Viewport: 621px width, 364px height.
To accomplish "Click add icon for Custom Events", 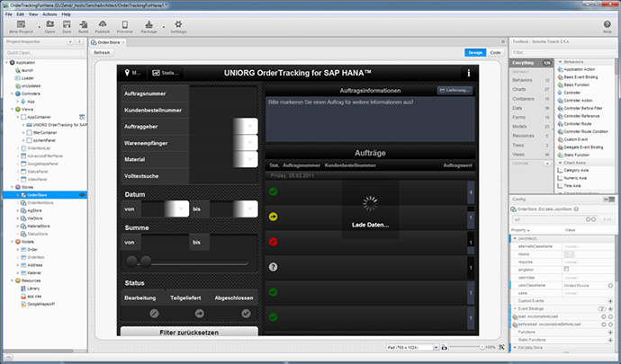I will click(610, 301).
